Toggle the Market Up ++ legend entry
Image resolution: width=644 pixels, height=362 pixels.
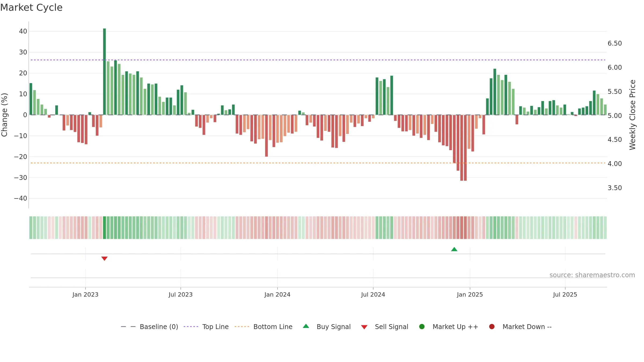pyautogui.click(x=448, y=327)
